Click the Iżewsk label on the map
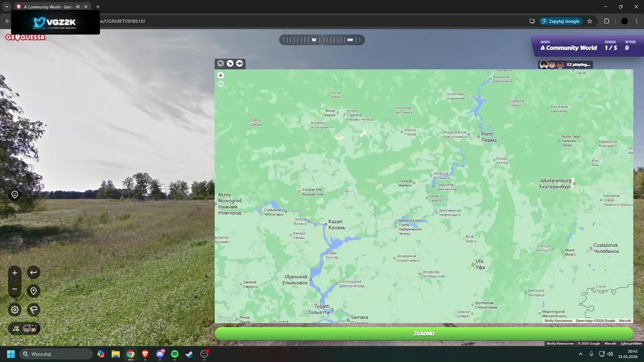Image resolution: width=644 pixels, height=362 pixels. [x=406, y=183]
